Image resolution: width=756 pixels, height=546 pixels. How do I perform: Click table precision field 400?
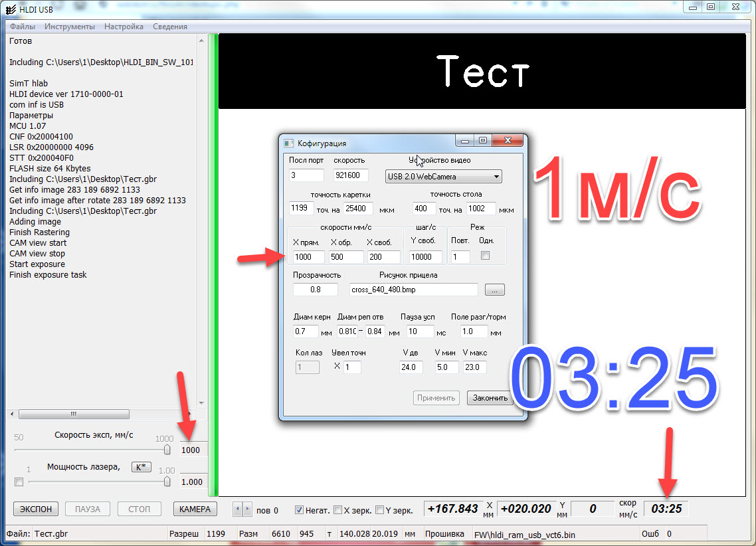tap(425, 208)
